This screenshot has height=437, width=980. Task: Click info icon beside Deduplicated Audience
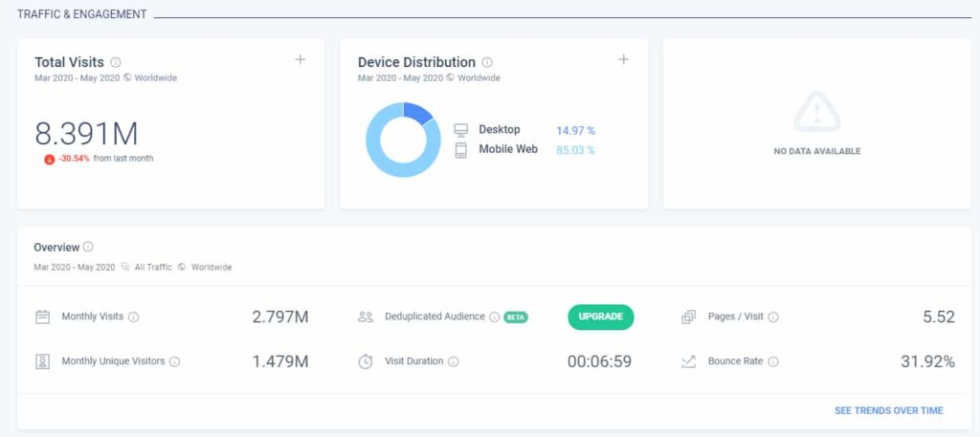(495, 317)
